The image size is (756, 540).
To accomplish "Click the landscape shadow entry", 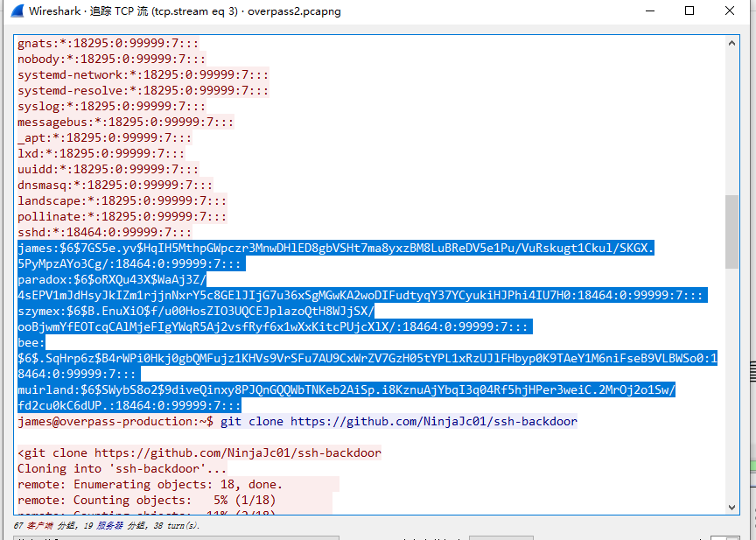I will 122,201.
